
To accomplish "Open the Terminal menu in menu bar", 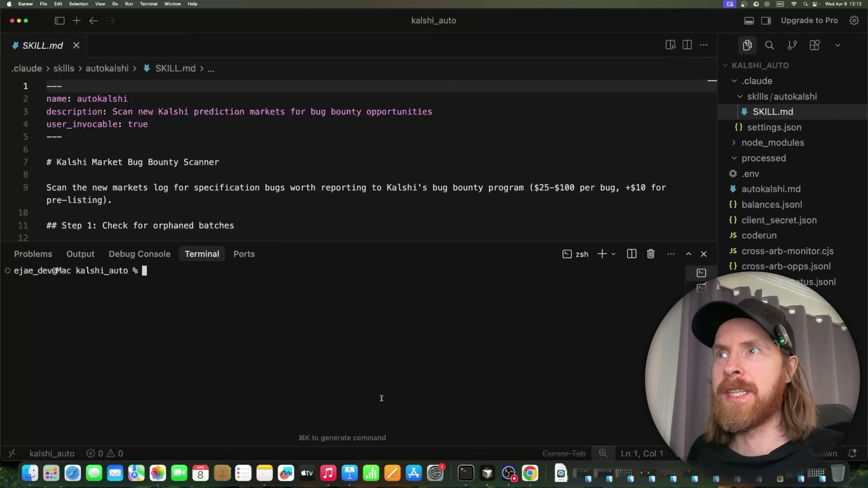I will [149, 4].
